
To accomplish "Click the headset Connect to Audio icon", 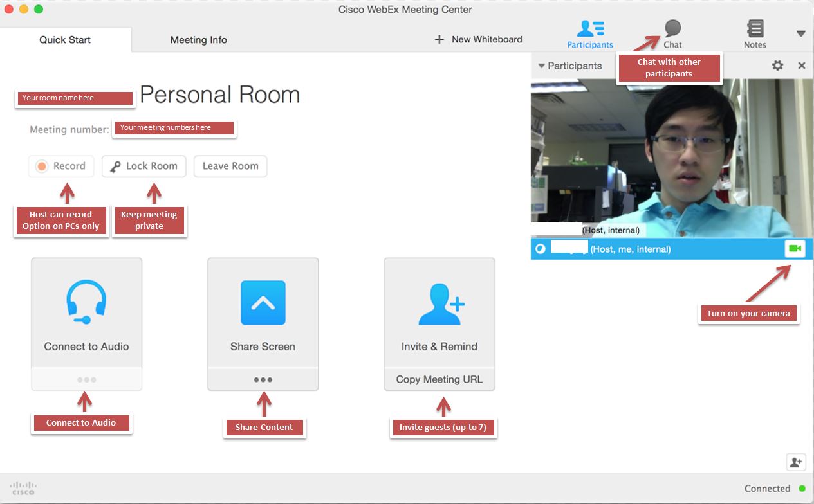I will tap(86, 301).
